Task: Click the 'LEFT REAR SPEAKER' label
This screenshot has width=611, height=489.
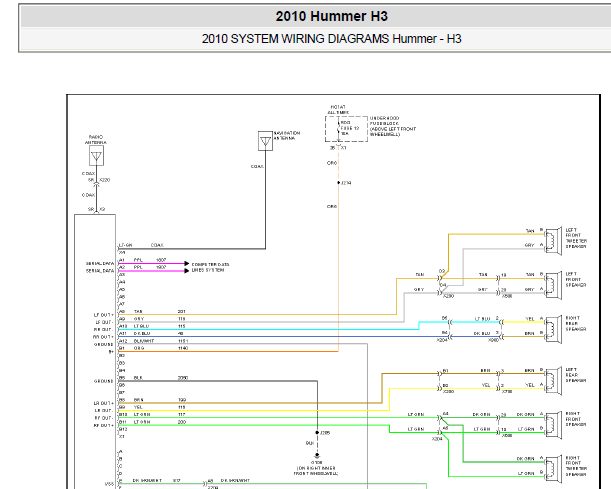Action: tap(575, 375)
